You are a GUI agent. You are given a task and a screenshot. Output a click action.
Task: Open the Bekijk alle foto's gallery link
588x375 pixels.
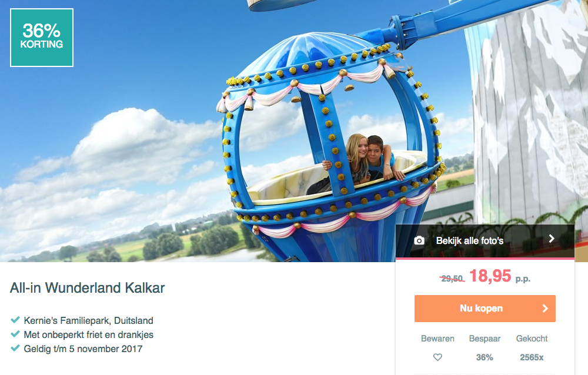(485, 241)
